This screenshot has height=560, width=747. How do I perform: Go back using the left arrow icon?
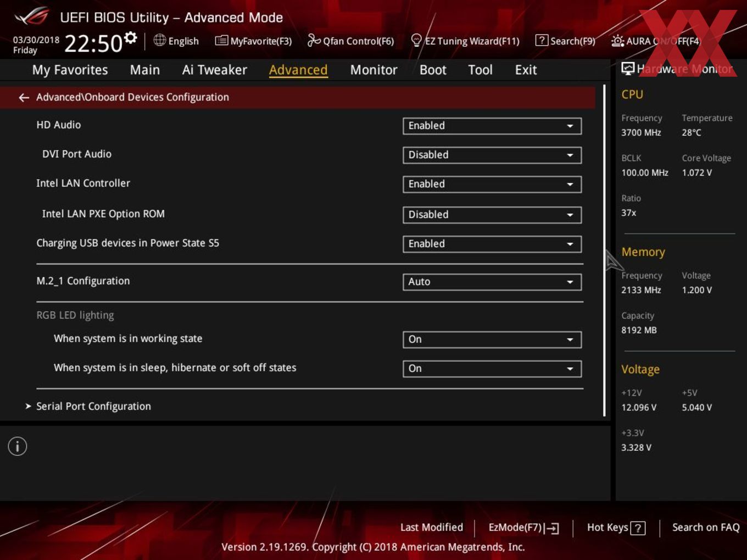click(x=24, y=98)
